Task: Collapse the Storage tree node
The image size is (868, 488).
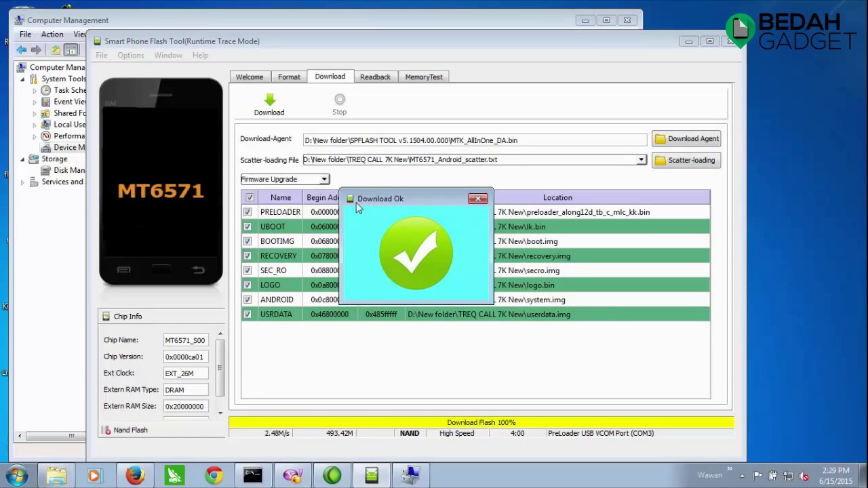Action: [22, 159]
